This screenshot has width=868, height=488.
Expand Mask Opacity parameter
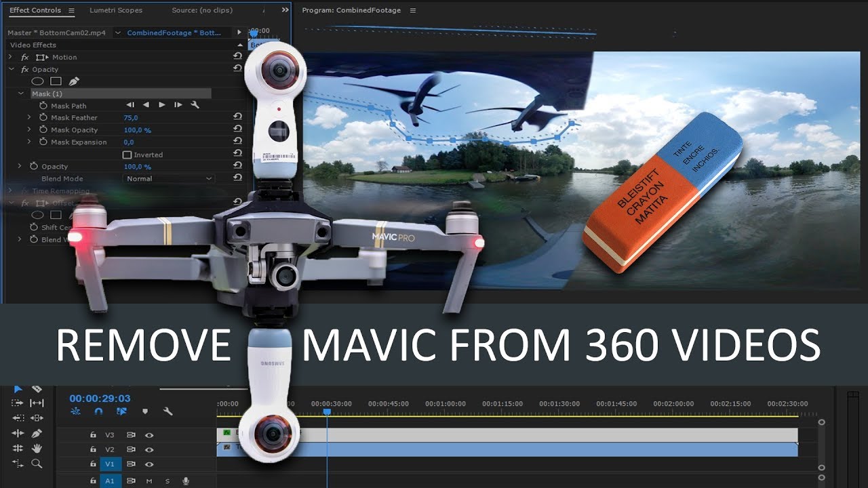coord(29,130)
